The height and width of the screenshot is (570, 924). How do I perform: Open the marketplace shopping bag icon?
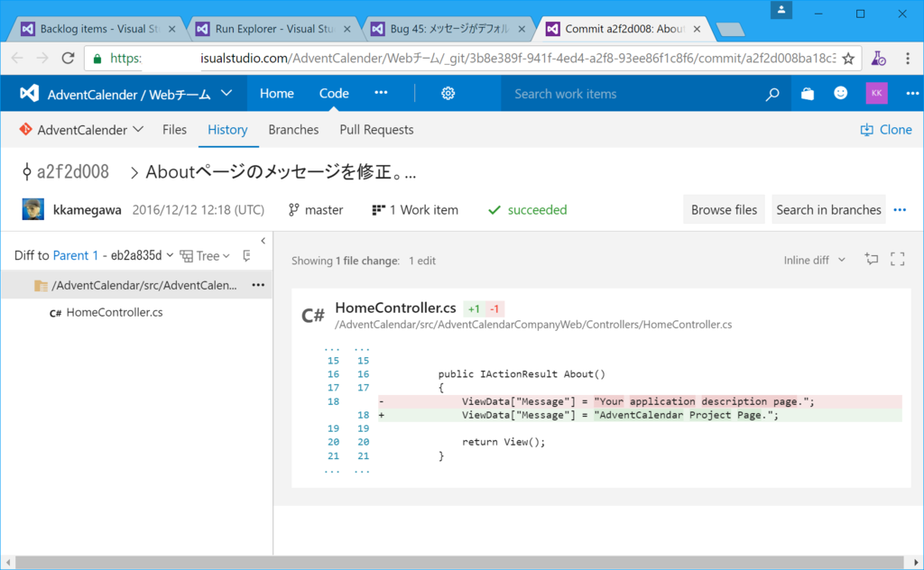click(808, 94)
